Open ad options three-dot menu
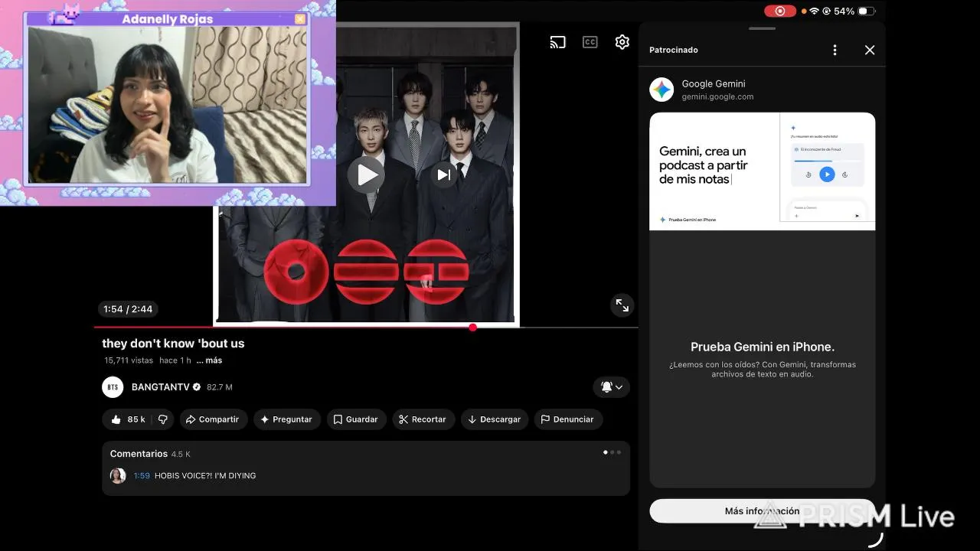This screenshot has height=551, width=980. coord(835,50)
